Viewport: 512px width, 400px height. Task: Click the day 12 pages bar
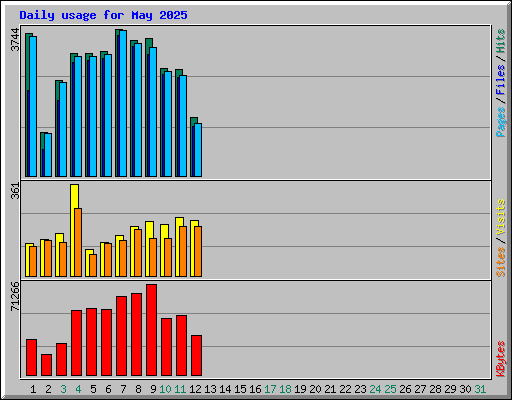pyautogui.click(x=198, y=150)
